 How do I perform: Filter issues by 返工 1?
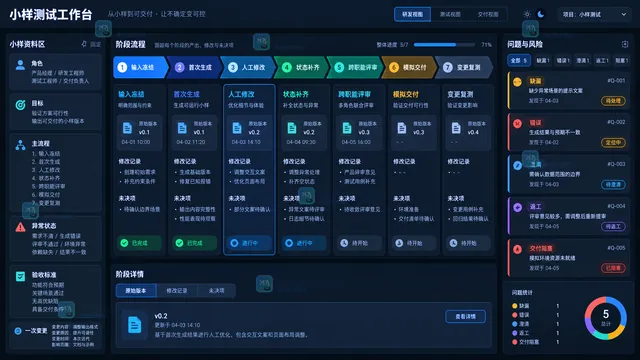[602, 60]
